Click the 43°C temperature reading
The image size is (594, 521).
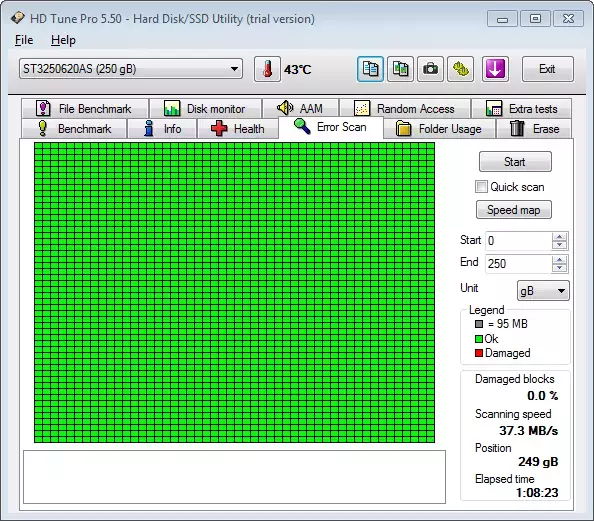pos(298,70)
